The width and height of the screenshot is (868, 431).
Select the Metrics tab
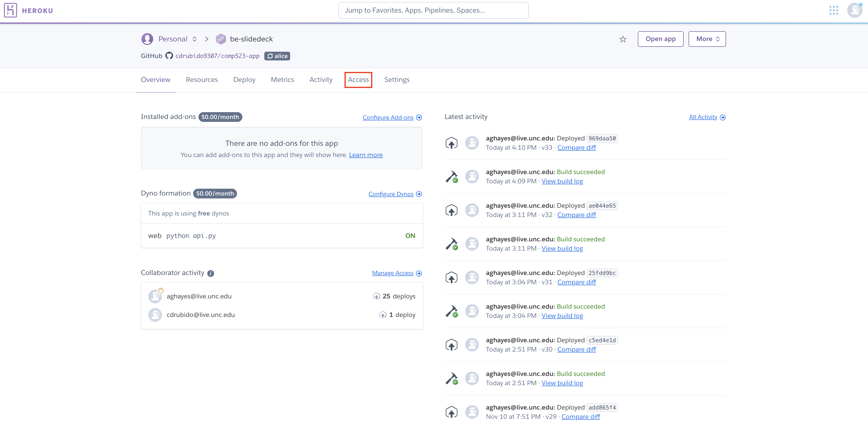[282, 80]
